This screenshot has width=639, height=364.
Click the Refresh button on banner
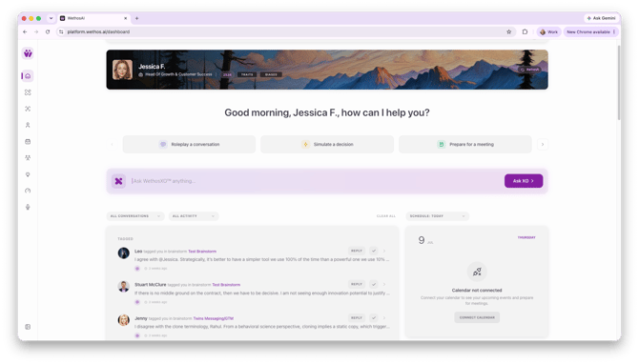pyautogui.click(x=529, y=70)
